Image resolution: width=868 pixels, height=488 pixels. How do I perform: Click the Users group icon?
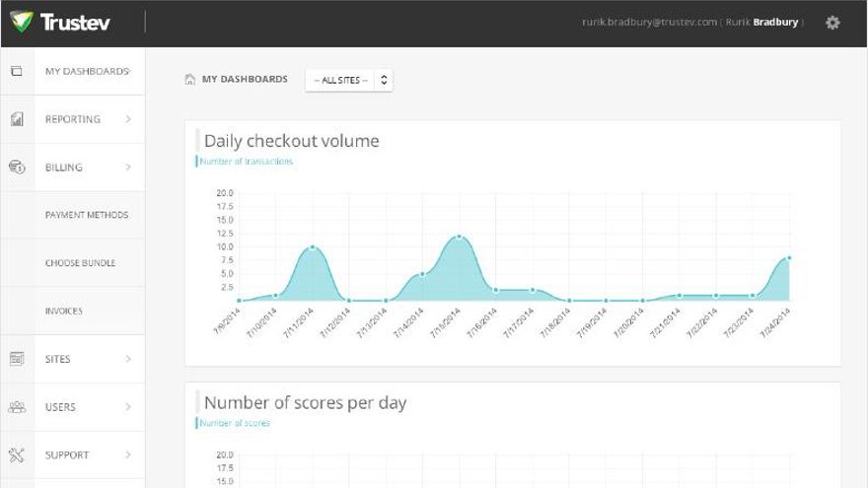click(17, 407)
